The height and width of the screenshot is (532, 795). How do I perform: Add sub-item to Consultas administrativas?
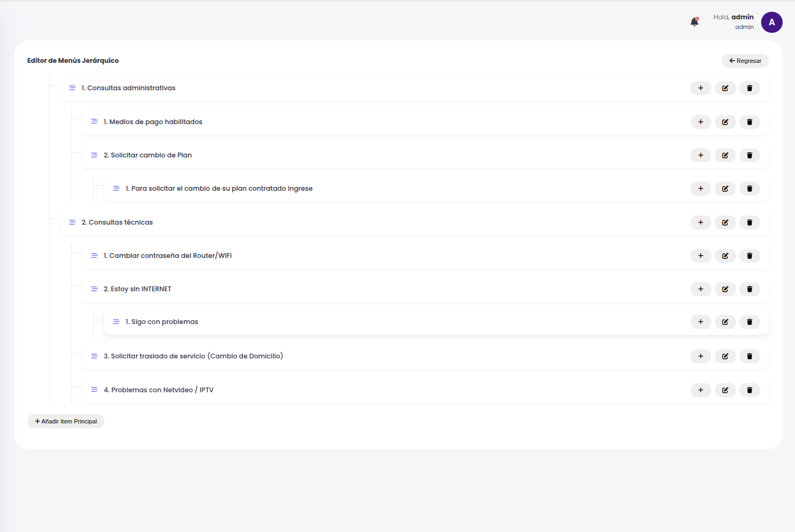pyautogui.click(x=700, y=88)
